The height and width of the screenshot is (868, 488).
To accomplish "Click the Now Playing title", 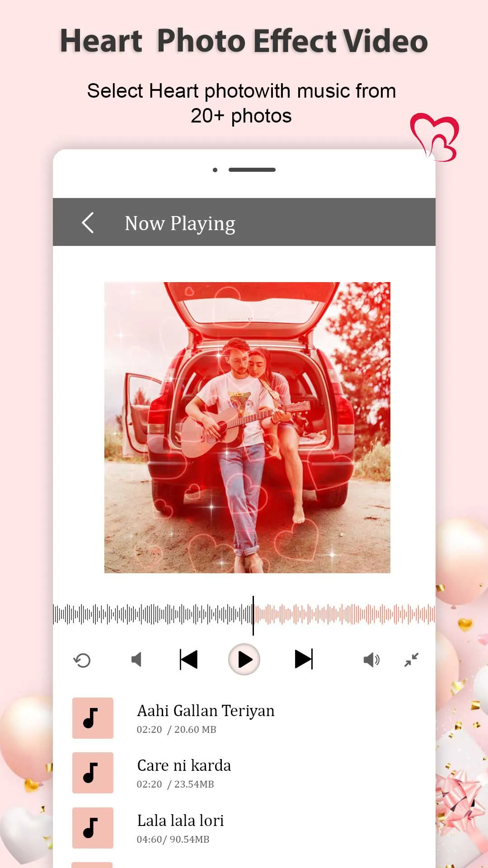I will [x=180, y=224].
